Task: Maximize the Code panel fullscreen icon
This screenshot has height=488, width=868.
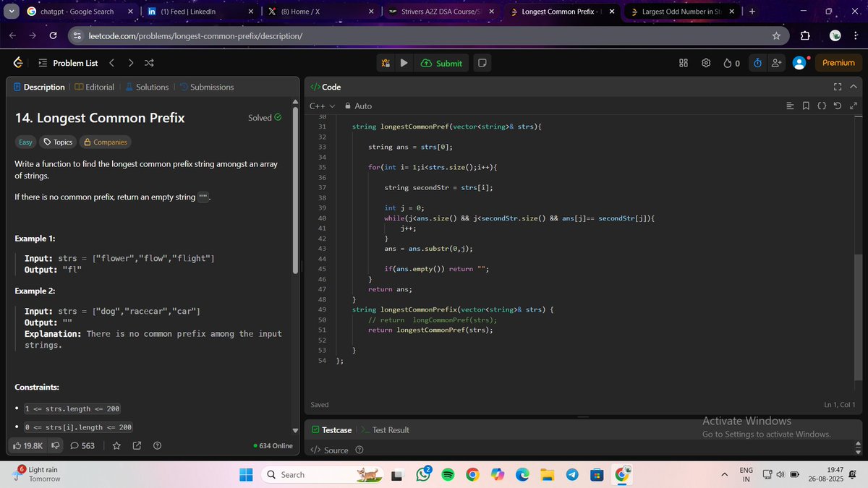Action: pyautogui.click(x=838, y=87)
